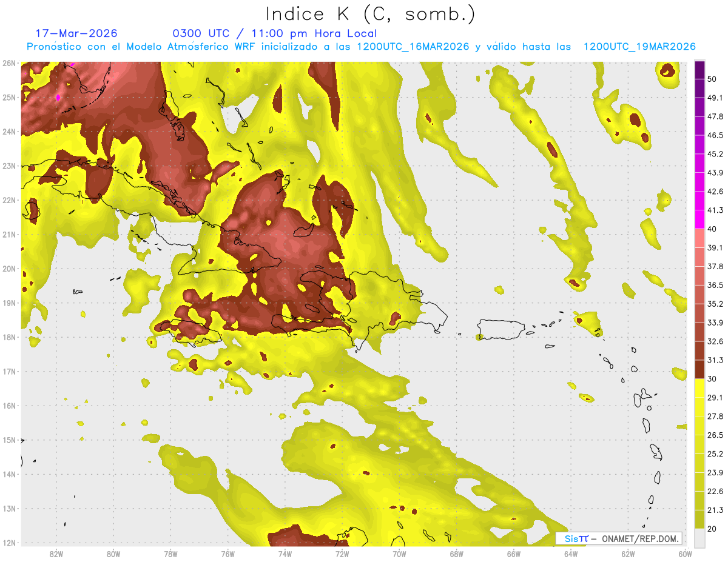Viewport: 728px width, 562px height.
Task: Click the "62W" longitude label
Action: [x=628, y=554]
